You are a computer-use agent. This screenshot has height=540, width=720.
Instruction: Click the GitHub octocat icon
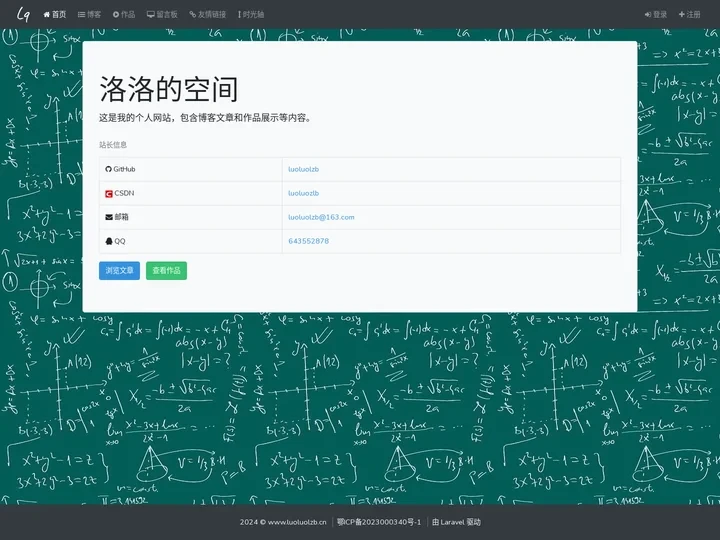108,169
